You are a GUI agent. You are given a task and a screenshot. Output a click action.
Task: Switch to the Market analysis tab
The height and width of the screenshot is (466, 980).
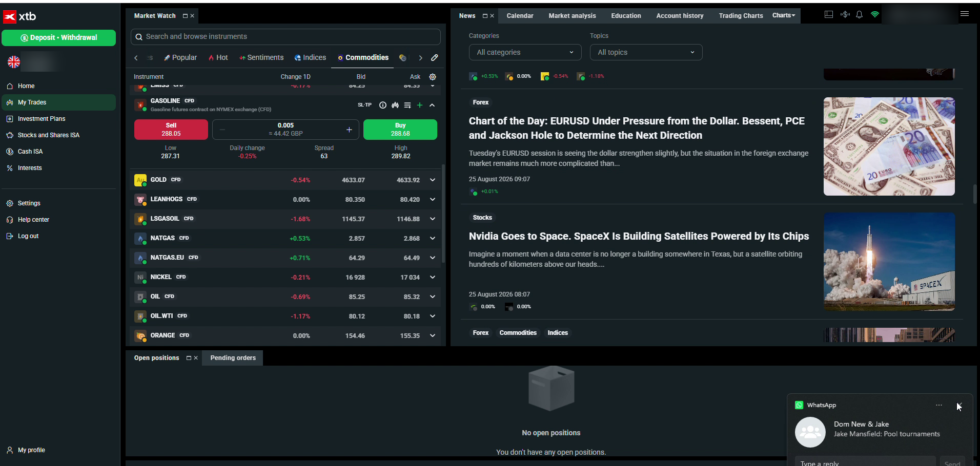pyautogui.click(x=572, y=16)
